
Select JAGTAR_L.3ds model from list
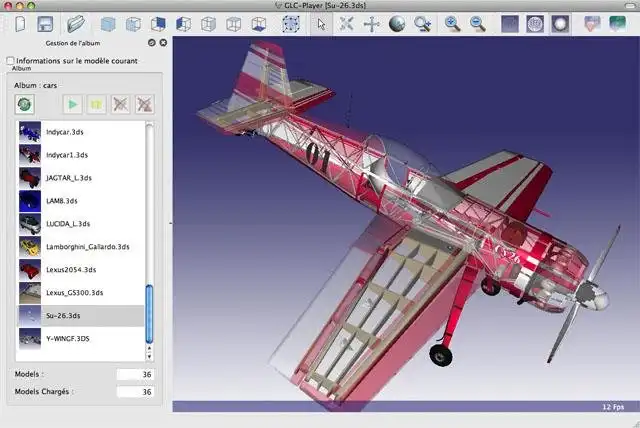tap(68, 177)
